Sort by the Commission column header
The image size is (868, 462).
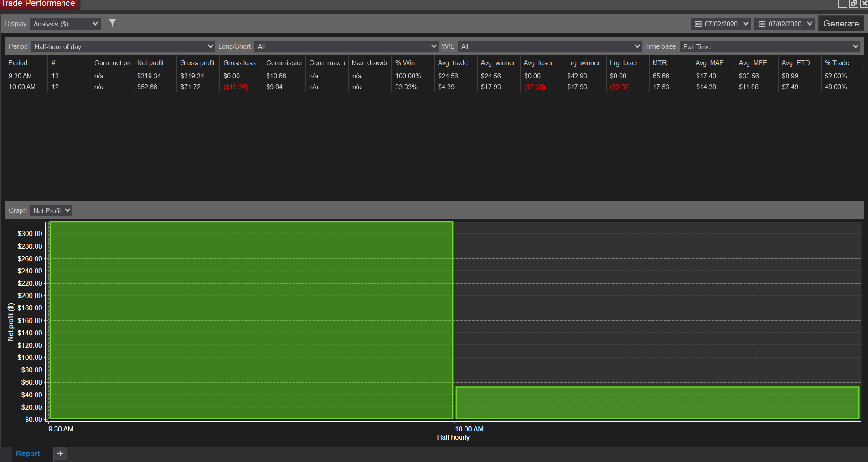pos(284,63)
